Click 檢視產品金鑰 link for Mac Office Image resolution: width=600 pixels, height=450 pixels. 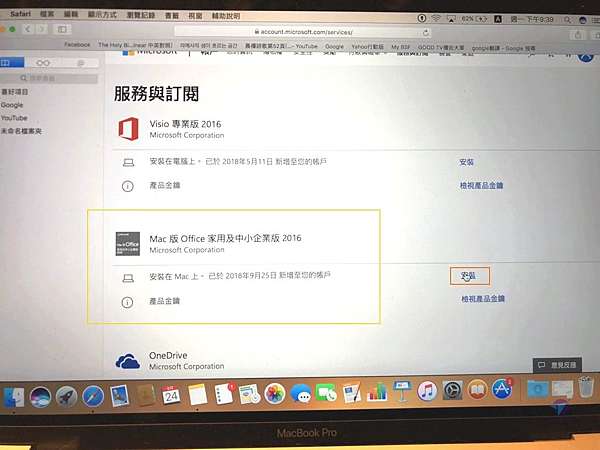point(483,298)
